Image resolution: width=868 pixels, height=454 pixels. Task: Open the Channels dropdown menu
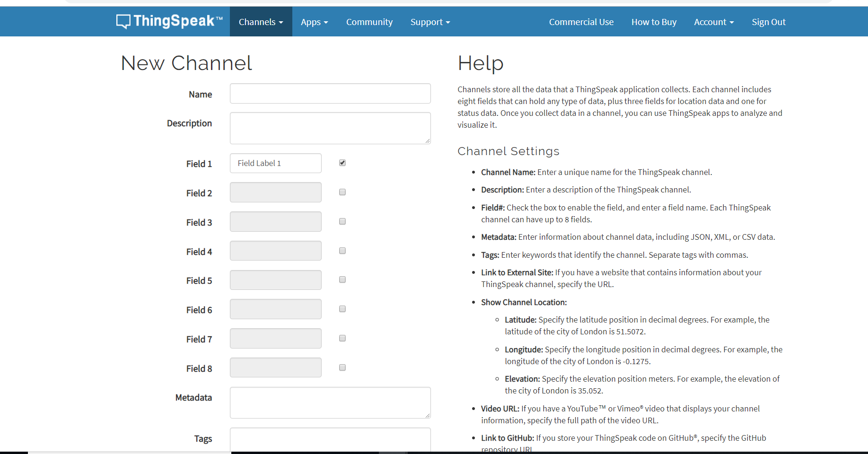pos(261,22)
